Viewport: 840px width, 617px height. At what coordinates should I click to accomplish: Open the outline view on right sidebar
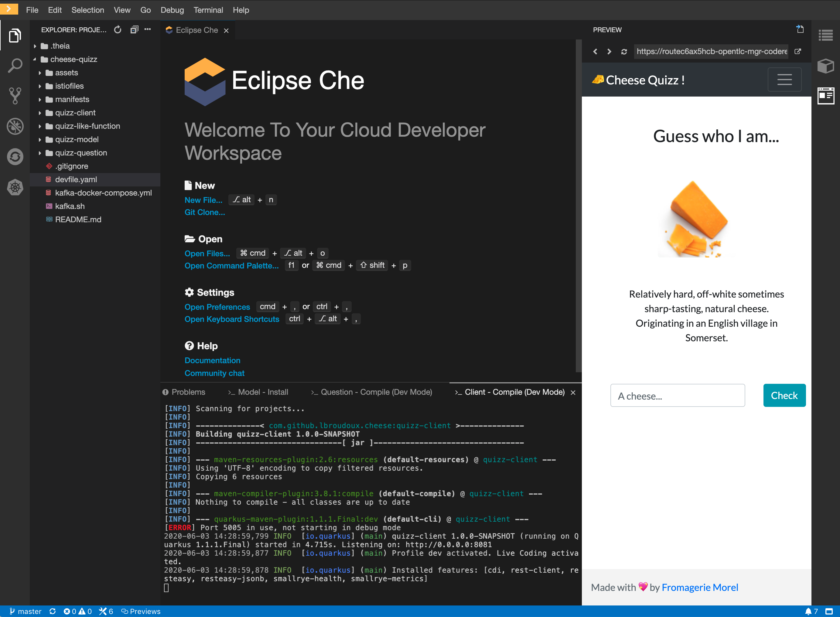pyautogui.click(x=825, y=36)
